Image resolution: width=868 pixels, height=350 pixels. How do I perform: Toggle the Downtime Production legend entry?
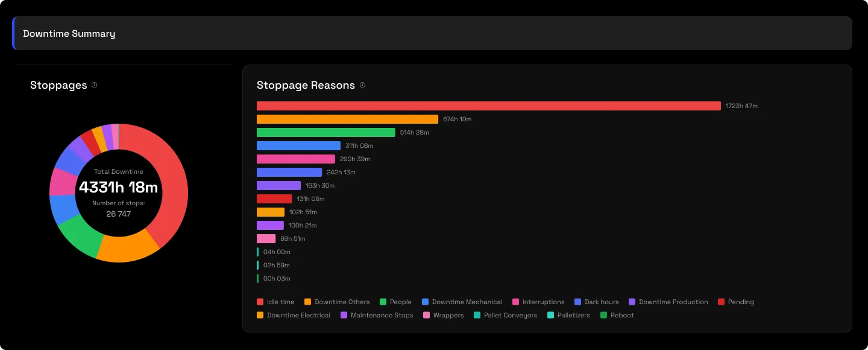(668, 302)
